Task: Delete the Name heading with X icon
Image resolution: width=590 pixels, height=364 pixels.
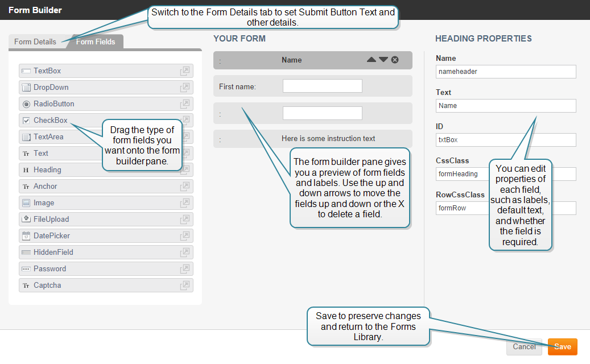Action: [x=395, y=60]
